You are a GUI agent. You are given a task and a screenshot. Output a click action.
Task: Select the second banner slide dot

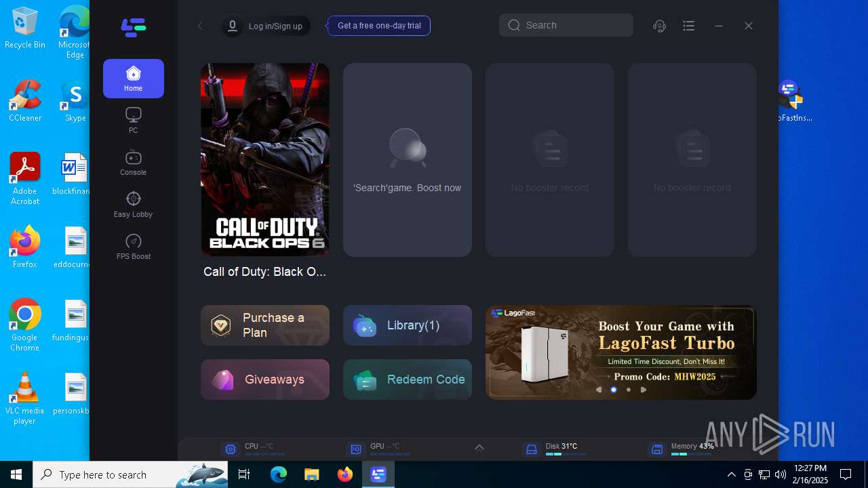(x=629, y=390)
